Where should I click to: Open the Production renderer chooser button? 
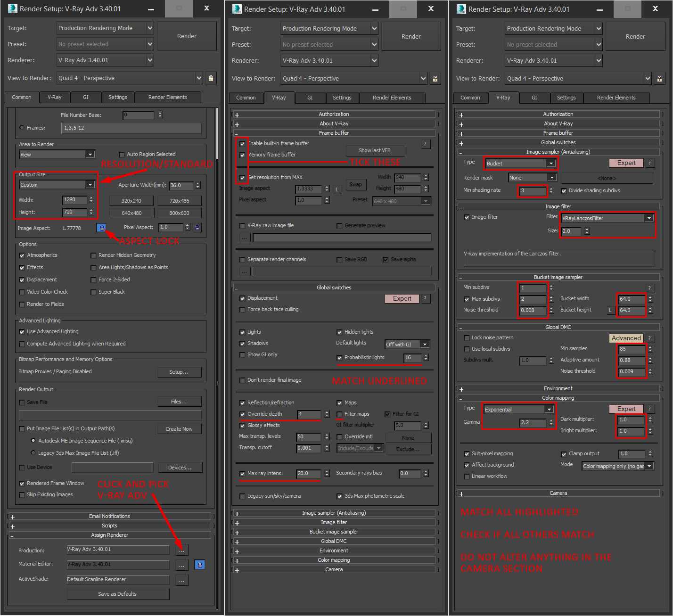[x=181, y=550]
